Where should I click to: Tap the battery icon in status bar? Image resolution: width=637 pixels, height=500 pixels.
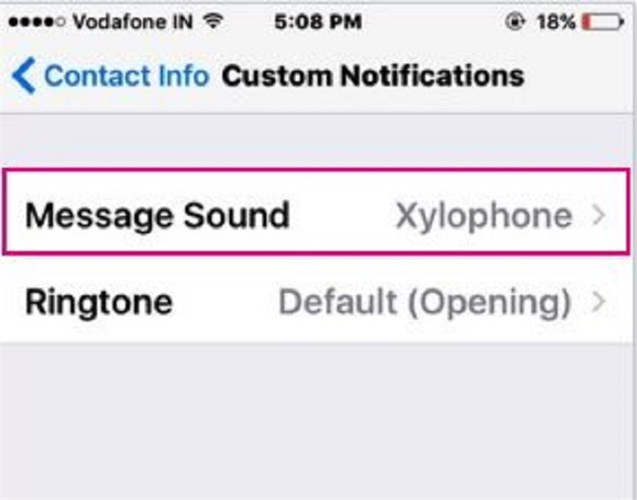click(x=603, y=22)
